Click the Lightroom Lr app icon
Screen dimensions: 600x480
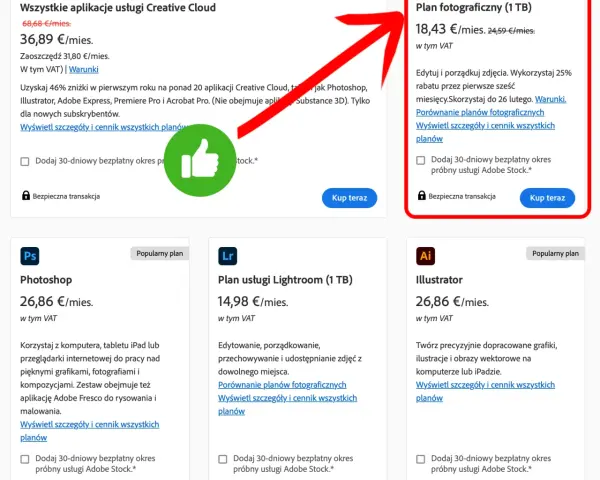pyautogui.click(x=228, y=256)
